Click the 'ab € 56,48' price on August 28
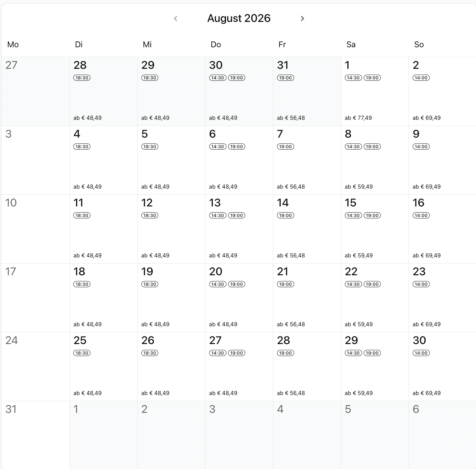Image resolution: width=476 pixels, height=469 pixels. (x=291, y=393)
